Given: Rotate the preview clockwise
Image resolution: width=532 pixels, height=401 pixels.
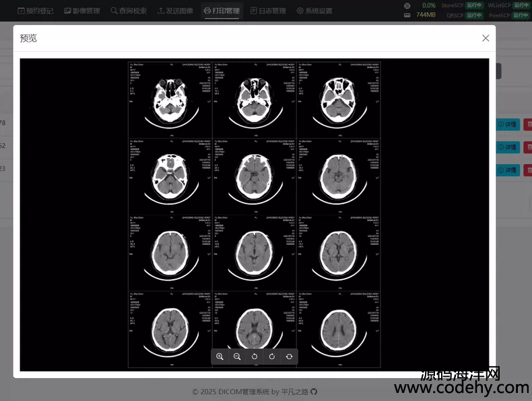Looking at the screenshot, I should [x=272, y=357].
